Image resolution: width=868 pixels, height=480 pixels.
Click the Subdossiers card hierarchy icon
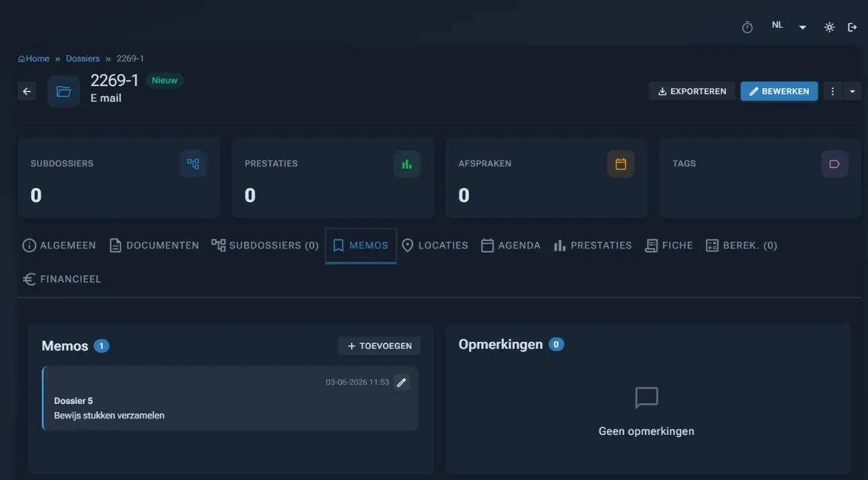193,164
